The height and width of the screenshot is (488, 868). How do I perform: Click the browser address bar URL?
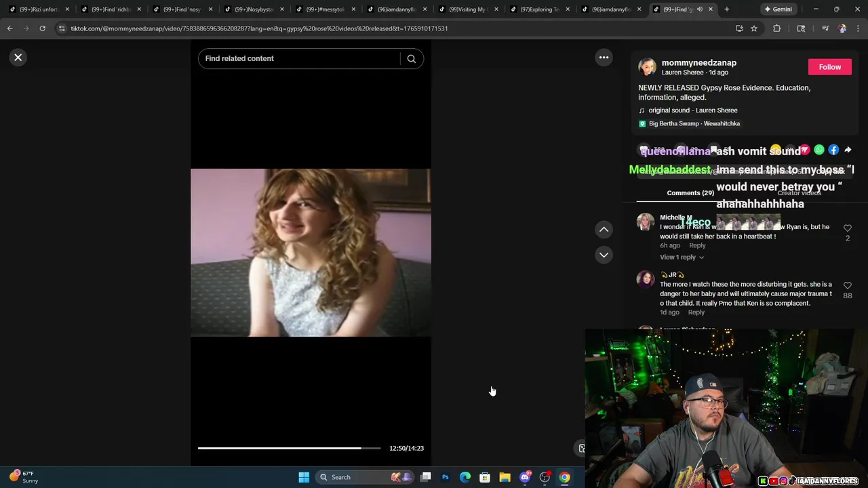tap(259, 28)
